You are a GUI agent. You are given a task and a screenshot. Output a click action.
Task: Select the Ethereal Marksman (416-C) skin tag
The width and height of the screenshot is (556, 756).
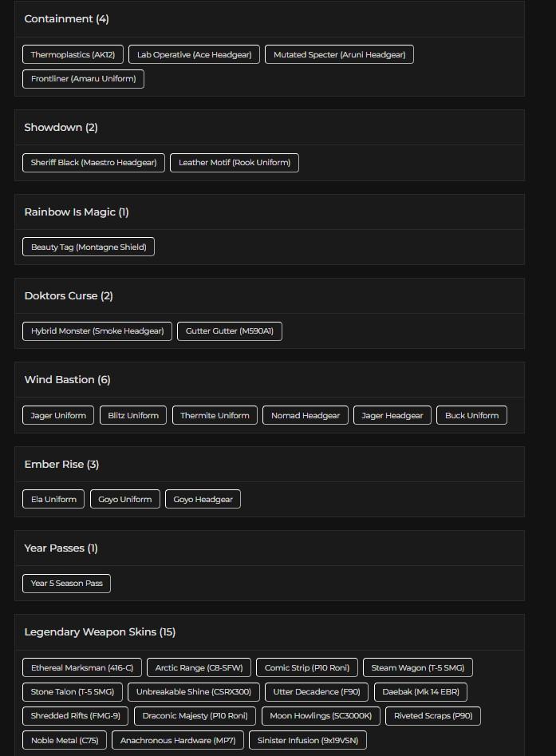[x=82, y=668]
